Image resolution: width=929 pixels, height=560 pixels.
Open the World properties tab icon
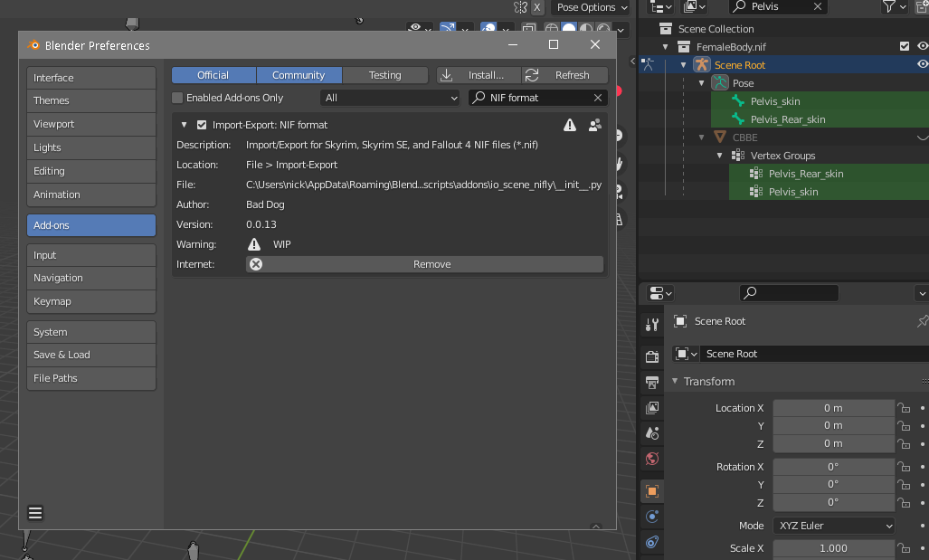coord(652,459)
